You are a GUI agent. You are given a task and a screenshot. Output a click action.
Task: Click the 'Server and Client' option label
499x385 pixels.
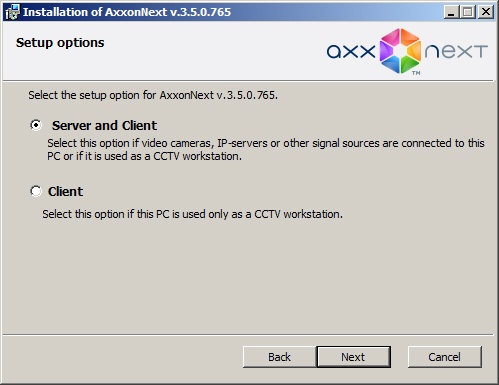[104, 126]
